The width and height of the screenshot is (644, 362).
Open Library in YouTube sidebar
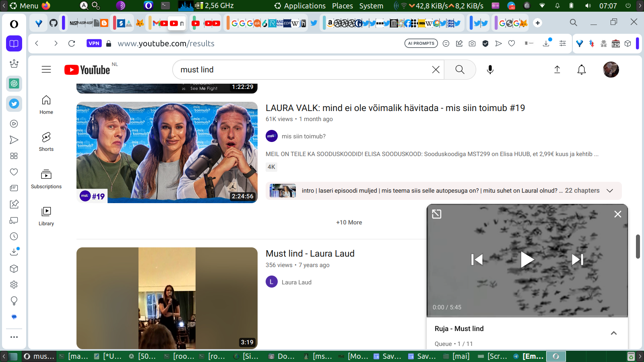tap(46, 216)
